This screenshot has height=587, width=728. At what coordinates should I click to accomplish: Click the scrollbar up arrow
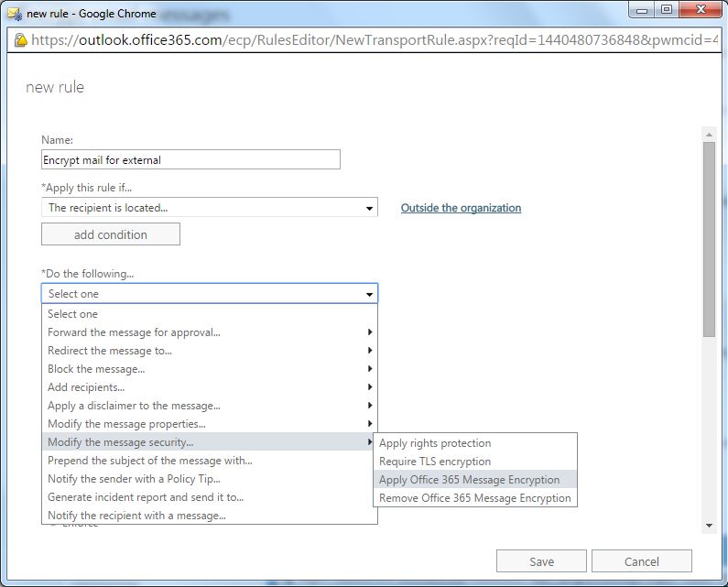click(709, 135)
